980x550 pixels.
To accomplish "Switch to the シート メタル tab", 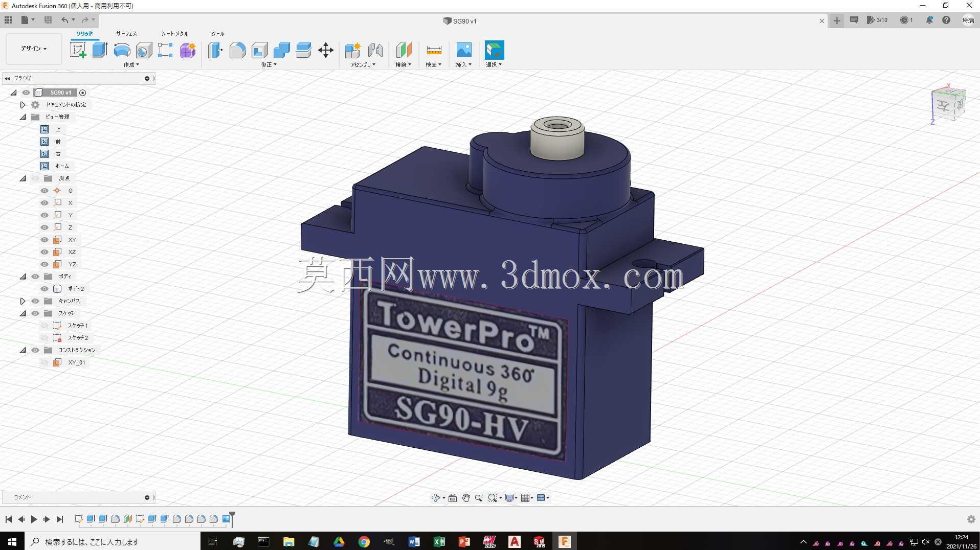I will pyautogui.click(x=174, y=34).
